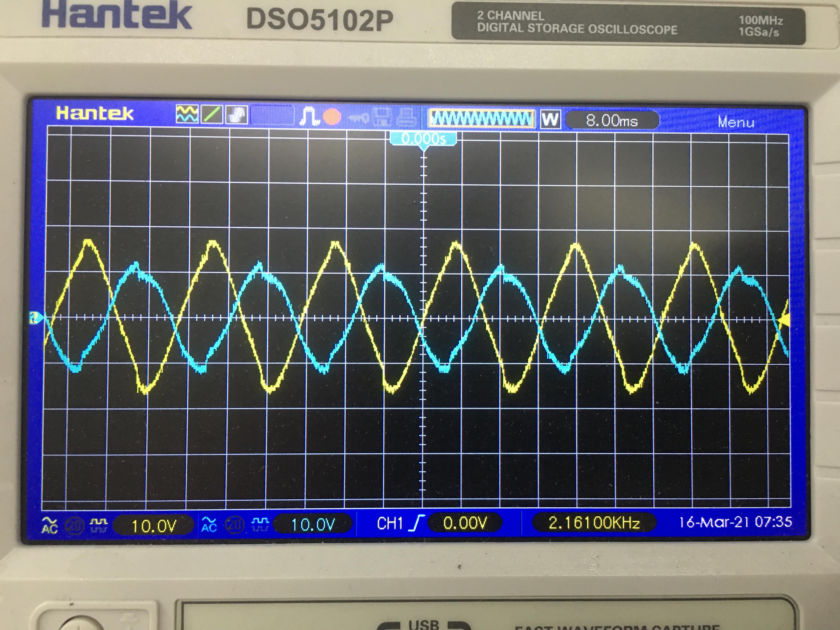Click the dimmed floppy disk save icon
This screenshot has width=840, height=630.
pyautogui.click(x=382, y=117)
